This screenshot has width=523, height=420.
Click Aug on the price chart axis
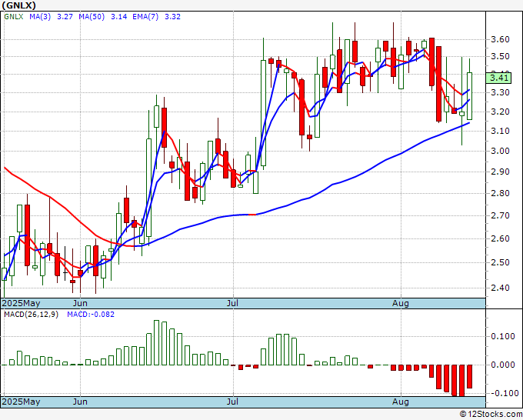click(400, 303)
